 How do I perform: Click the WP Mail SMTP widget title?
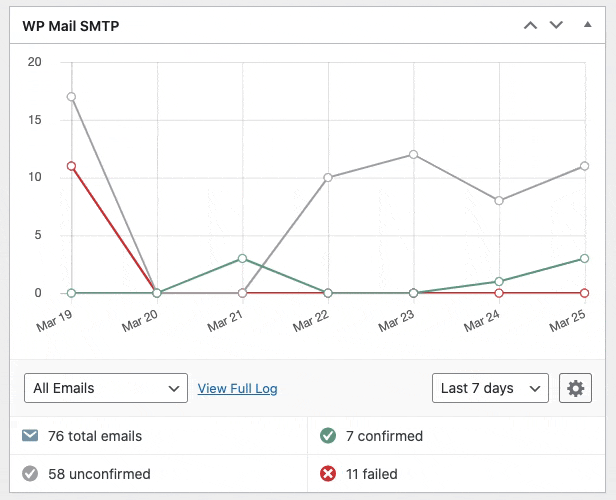point(70,26)
